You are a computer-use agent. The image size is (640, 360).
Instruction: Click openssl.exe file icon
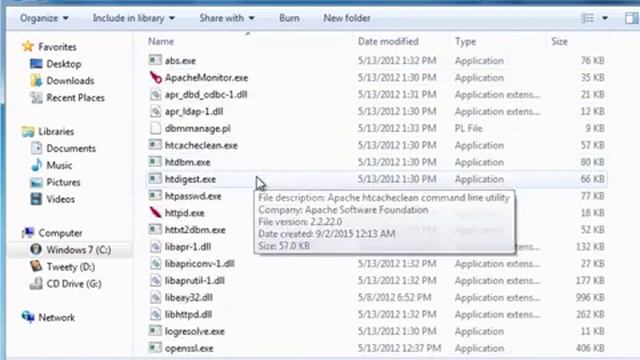(x=155, y=348)
